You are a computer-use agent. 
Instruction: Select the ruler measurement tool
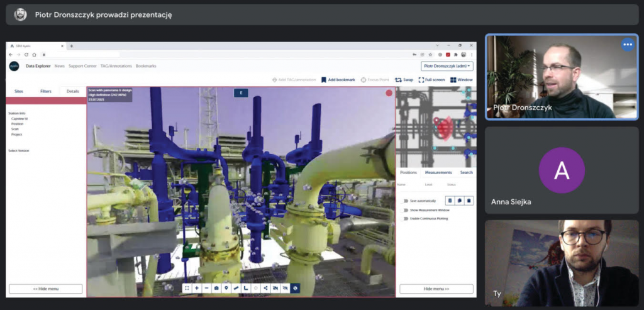tap(236, 288)
